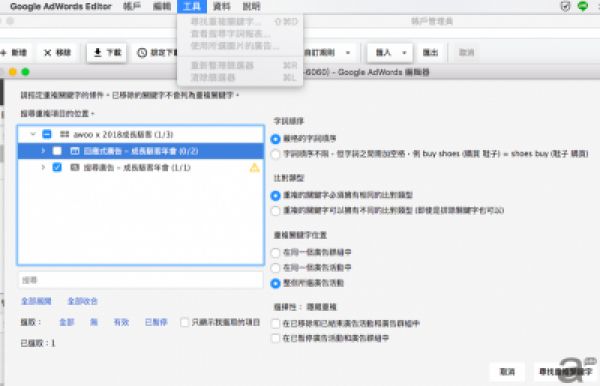The width and height of the screenshot is (600, 386).
Task: Select 重複的關鍵字必須擁有相同的比對類型 radio
Action: click(275, 195)
